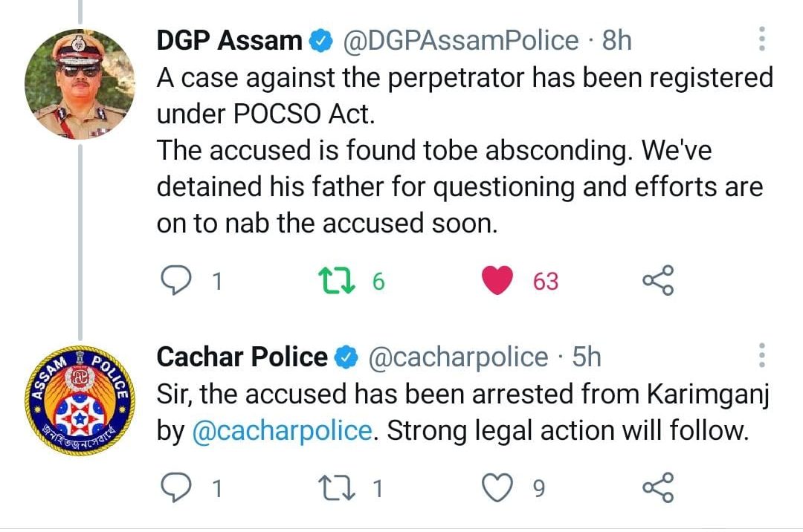Click the @cacharpolice mention in tweet text
The height and width of the screenshot is (532, 803).
(x=282, y=431)
